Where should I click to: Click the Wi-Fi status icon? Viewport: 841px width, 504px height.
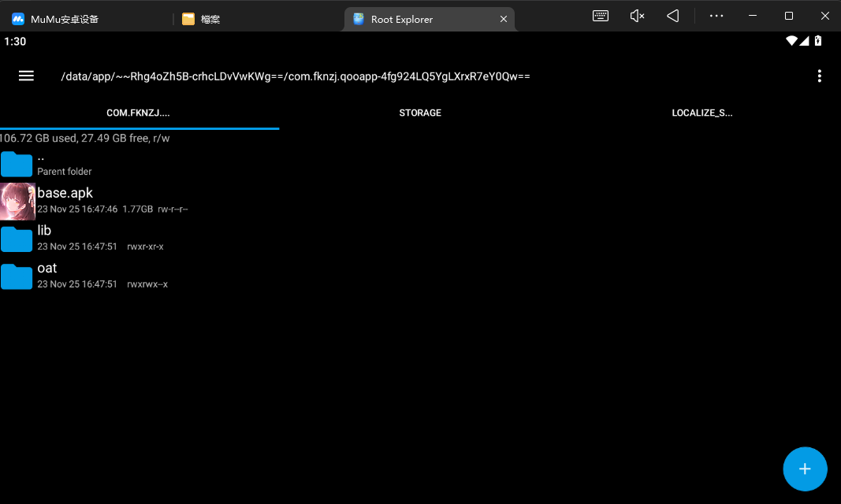pos(791,41)
